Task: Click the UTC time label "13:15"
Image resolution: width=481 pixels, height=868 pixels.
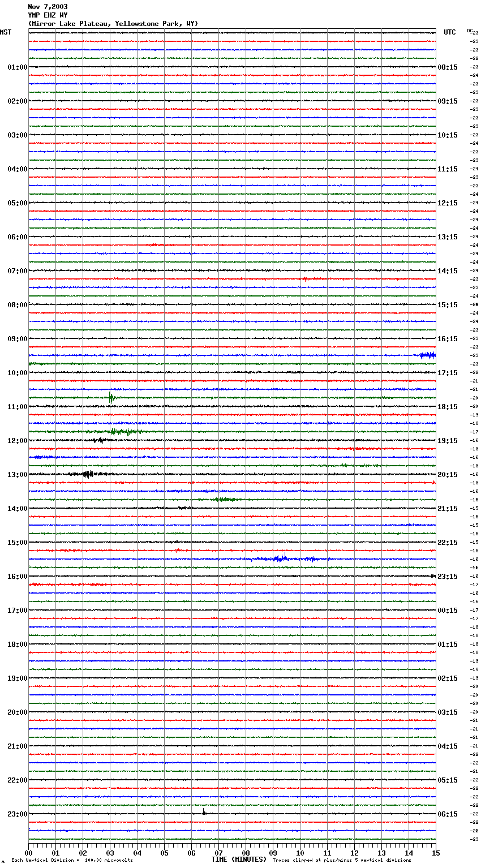Action: (x=448, y=237)
